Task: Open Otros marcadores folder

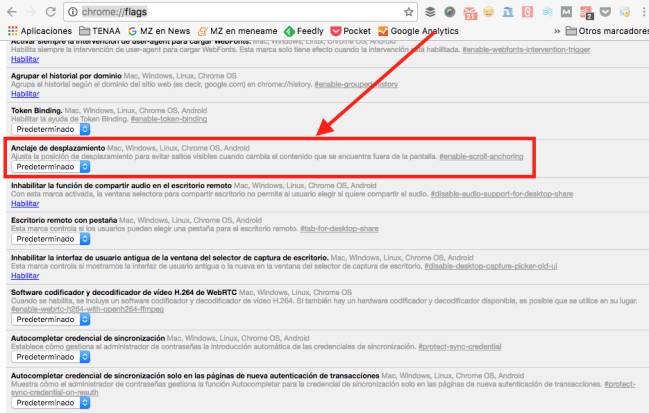Action: point(607,31)
